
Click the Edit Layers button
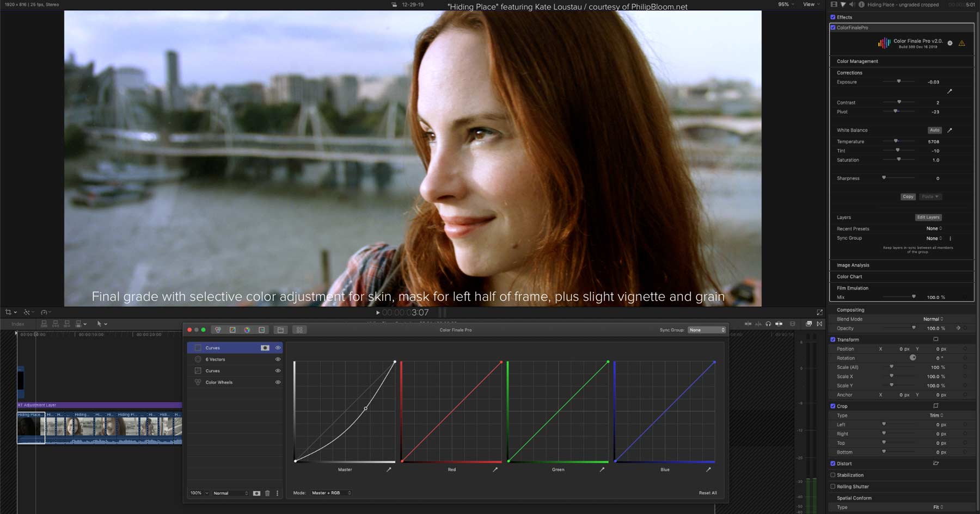928,217
